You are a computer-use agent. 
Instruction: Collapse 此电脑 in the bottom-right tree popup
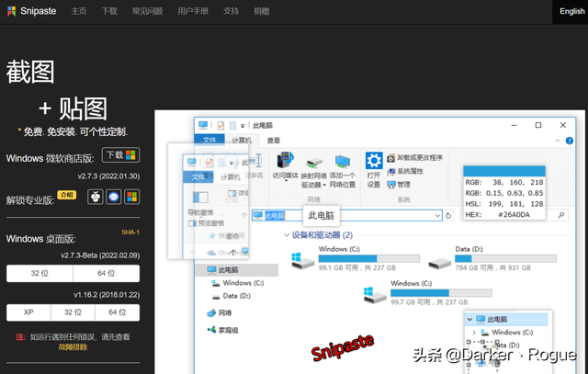click(469, 319)
